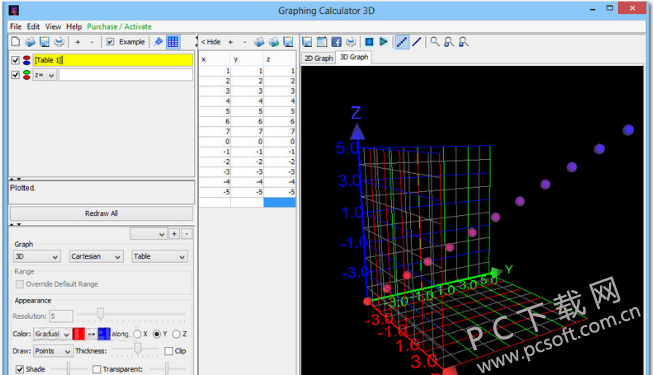
Task: Print the graph from graph toolbar
Action: pos(351,42)
